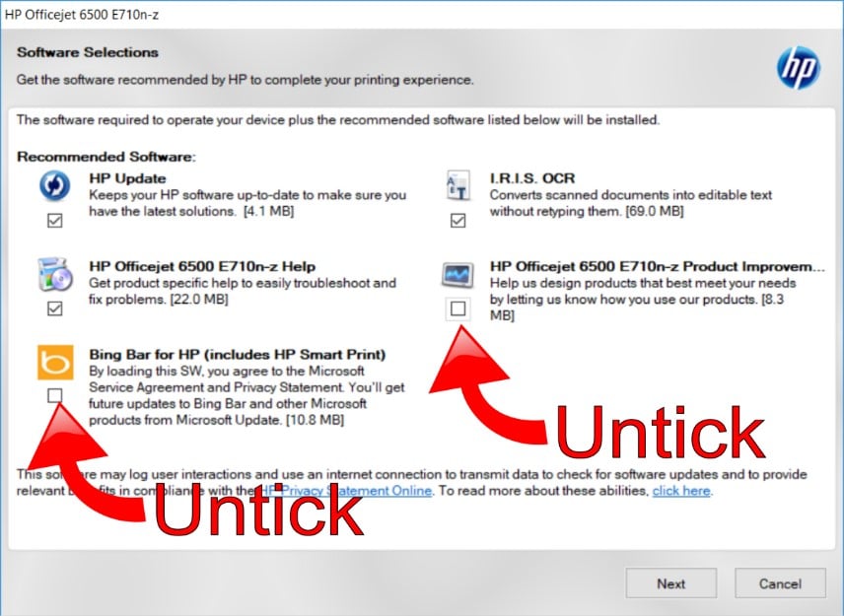This screenshot has width=844, height=616.
Task: Follow the 'click here' link
Action: 681,491
